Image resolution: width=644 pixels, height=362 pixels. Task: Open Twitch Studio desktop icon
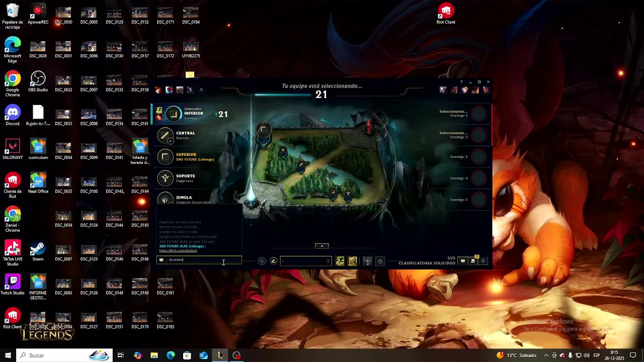(x=13, y=285)
